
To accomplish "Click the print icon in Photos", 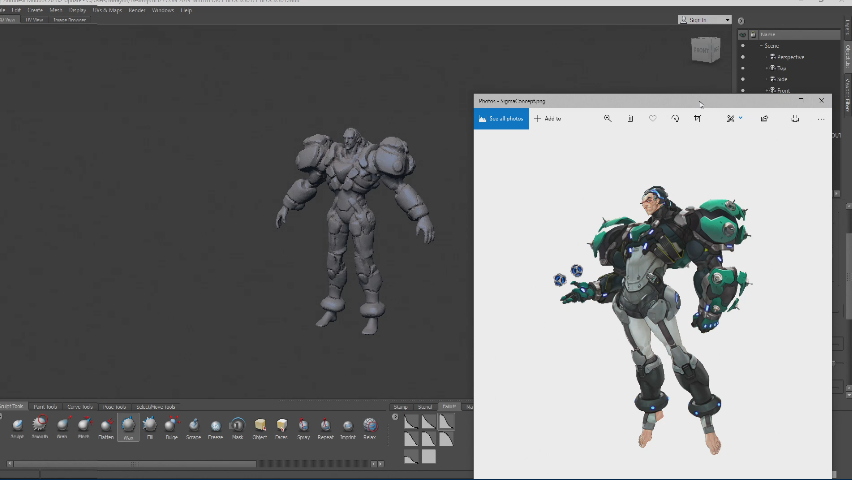I will (x=795, y=119).
